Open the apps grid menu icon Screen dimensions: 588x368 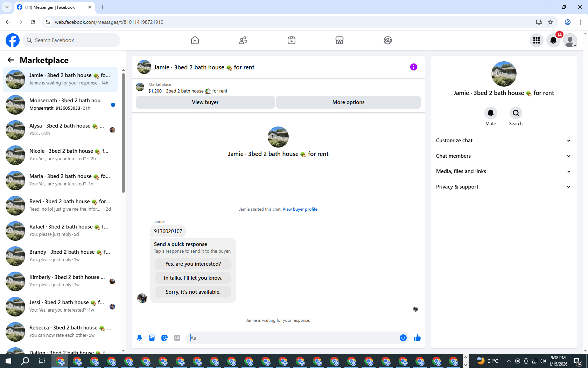click(x=537, y=40)
